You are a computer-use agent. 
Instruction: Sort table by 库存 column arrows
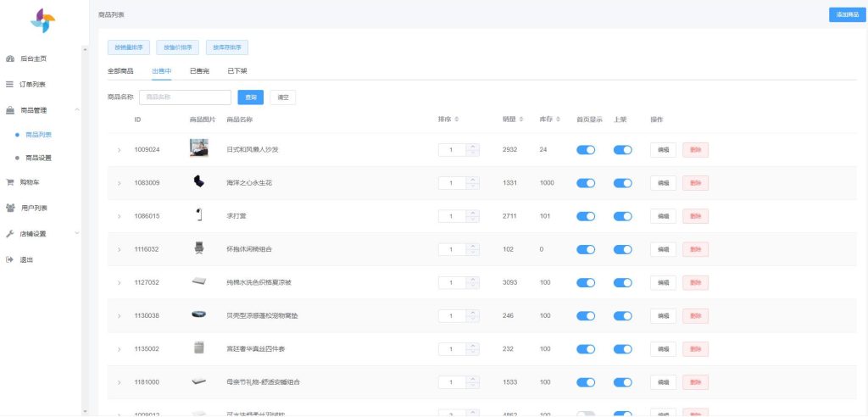coord(558,120)
